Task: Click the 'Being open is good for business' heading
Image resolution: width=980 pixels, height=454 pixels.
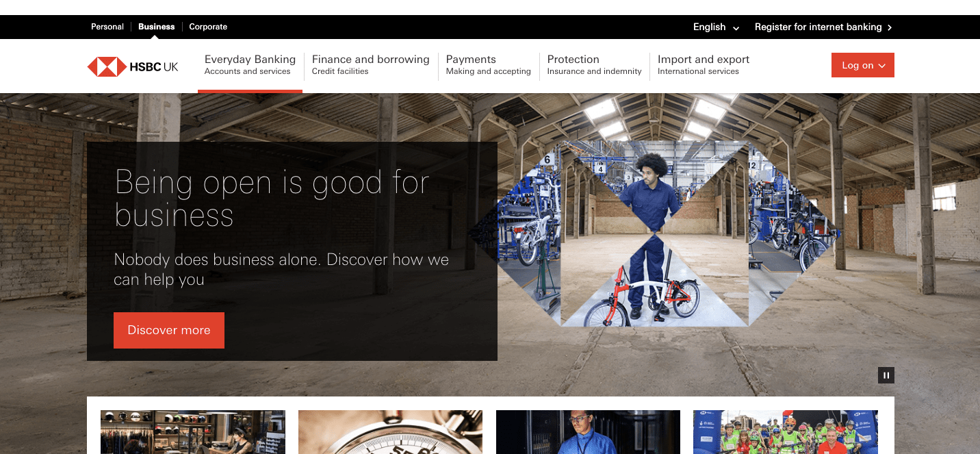Action: click(x=272, y=199)
